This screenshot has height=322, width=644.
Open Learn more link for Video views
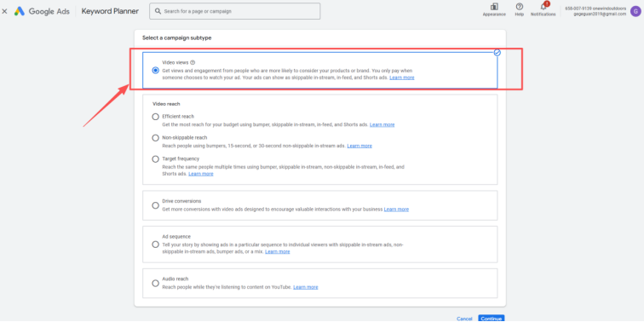point(402,78)
